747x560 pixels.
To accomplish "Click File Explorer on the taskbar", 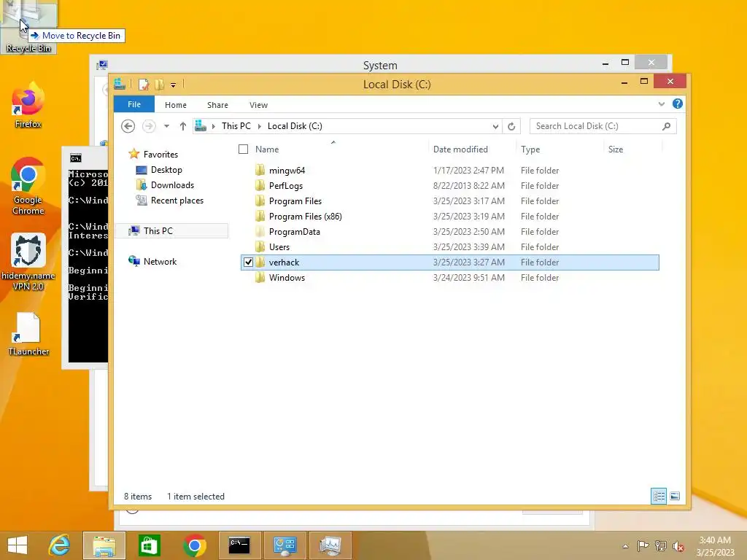I will (x=104, y=545).
